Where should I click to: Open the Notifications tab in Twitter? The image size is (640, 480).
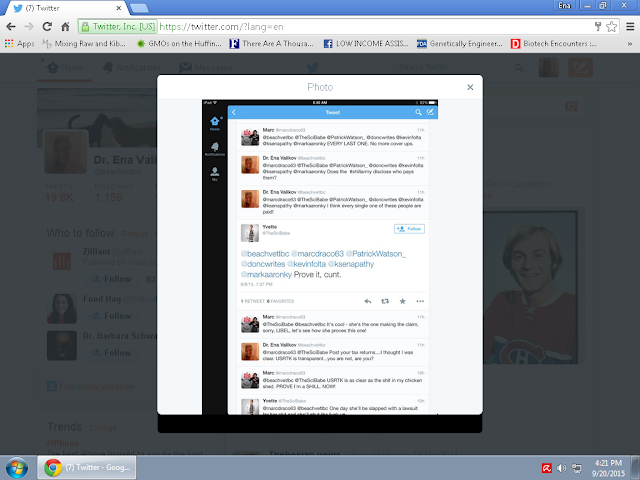[x=131, y=68]
